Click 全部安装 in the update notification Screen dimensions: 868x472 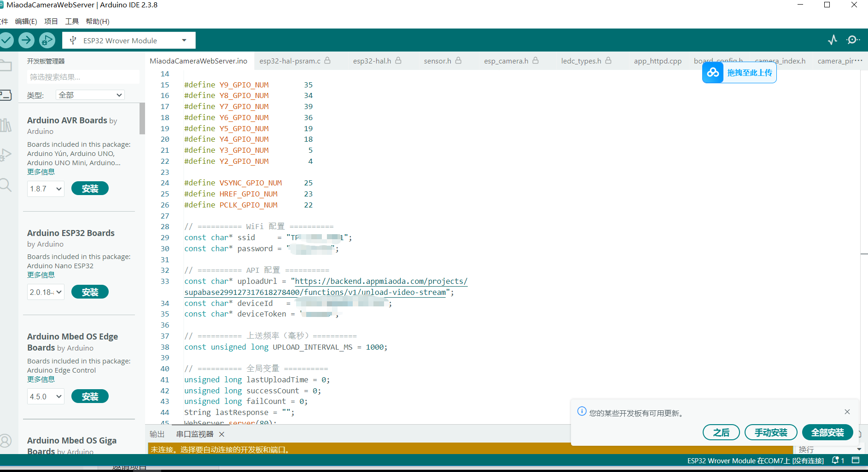click(x=827, y=432)
